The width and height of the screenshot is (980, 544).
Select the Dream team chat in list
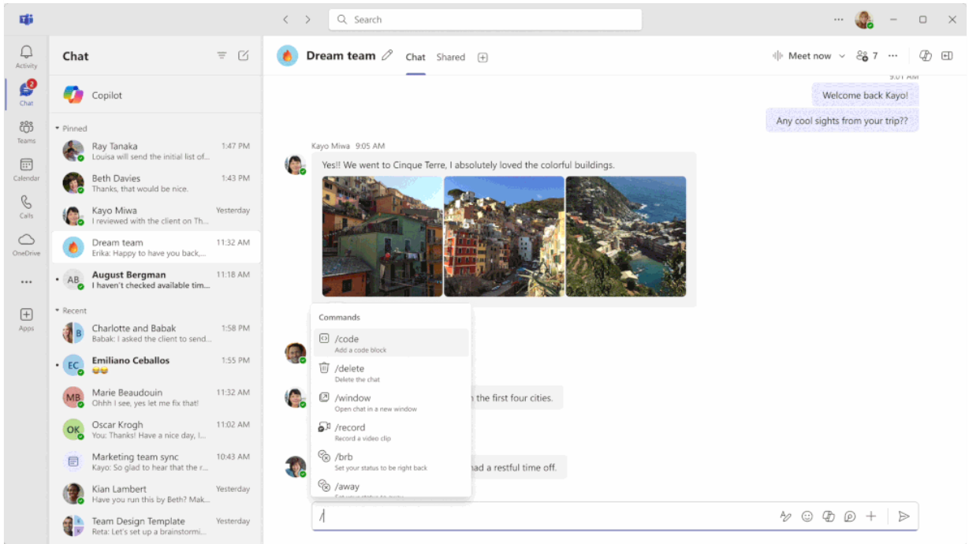155,248
